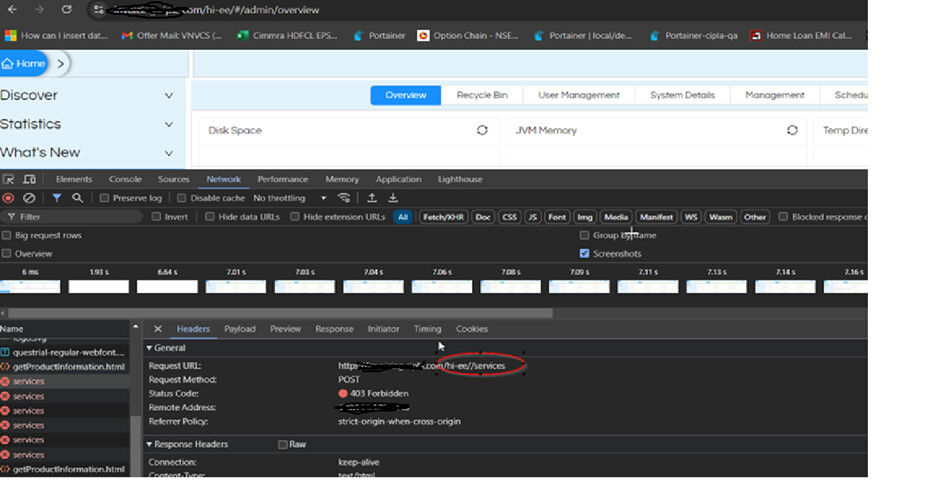Viewport: 940px width, 483px height.
Task: Filter requests by WS type
Action: (x=691, y=217)
